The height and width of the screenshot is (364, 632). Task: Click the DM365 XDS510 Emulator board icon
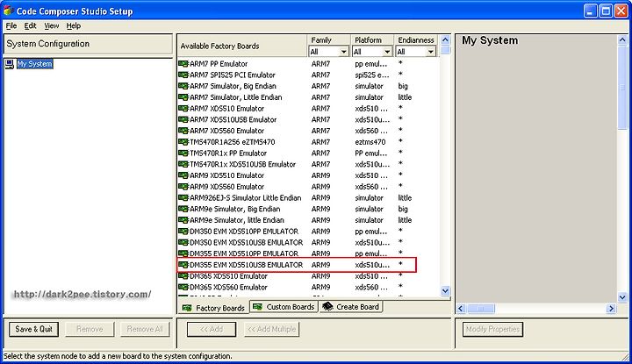[183, 275]
